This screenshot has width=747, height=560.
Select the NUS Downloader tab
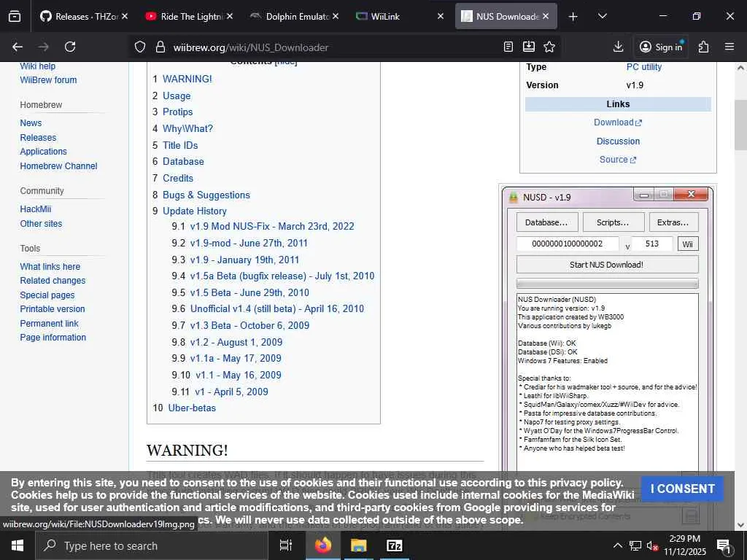click(x=506, y=16)
